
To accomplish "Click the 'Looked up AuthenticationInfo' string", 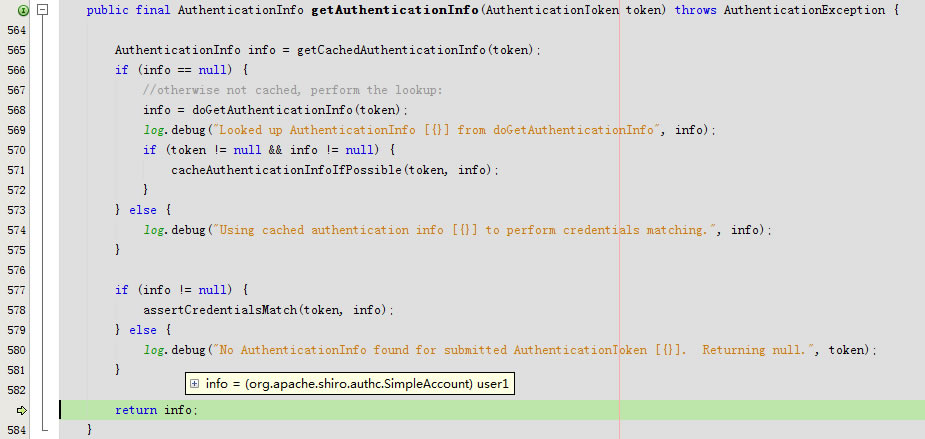I will point(437,130).
